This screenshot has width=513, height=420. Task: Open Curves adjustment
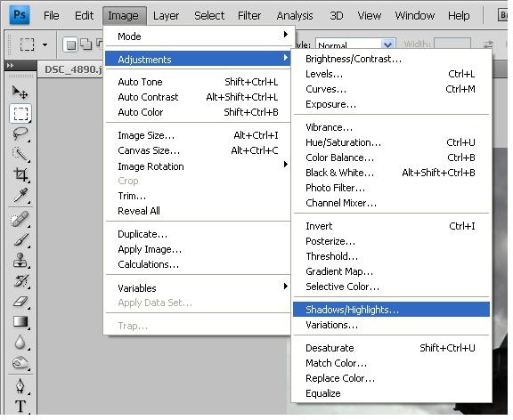[x=391, y=89]
